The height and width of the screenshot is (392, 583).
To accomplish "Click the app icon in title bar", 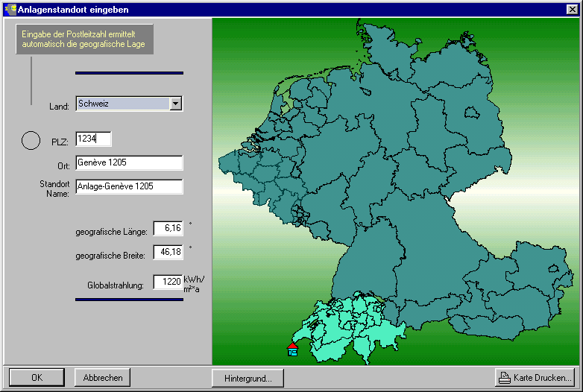I will (x=10, y=9).
